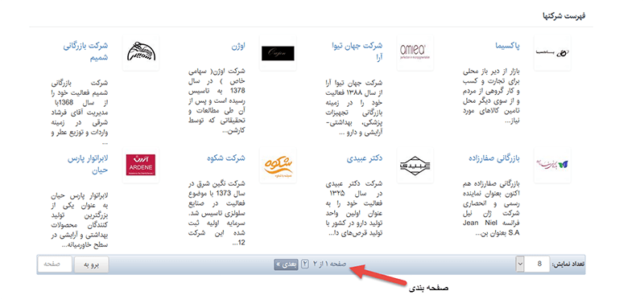Focus the صفحه page number input
This screenshot has height=299, width=644.
[x=55, y=264]
